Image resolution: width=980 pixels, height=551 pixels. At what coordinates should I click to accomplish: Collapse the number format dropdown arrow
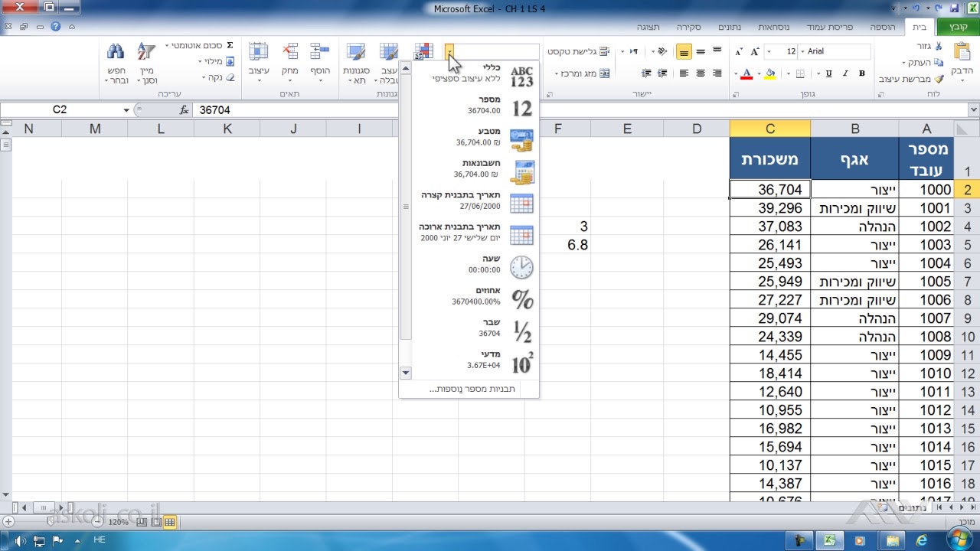[x=450, y=51]
